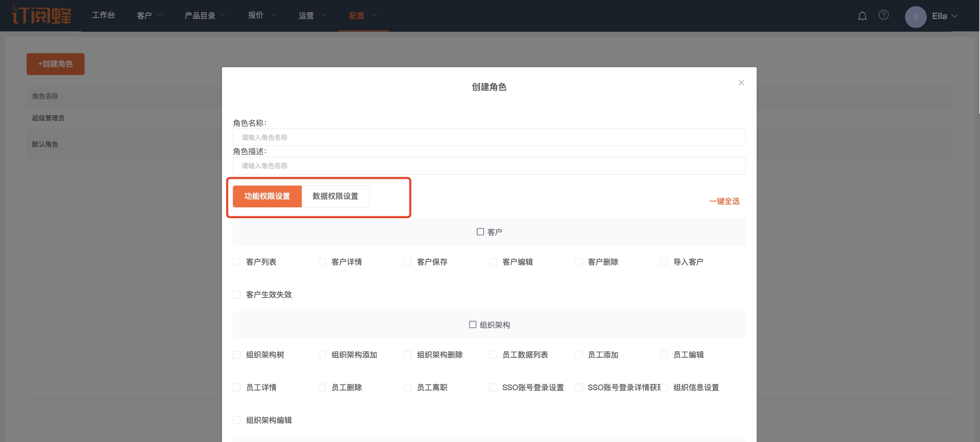Switch to 数据权限设置 tab

(x=335, y=196)
